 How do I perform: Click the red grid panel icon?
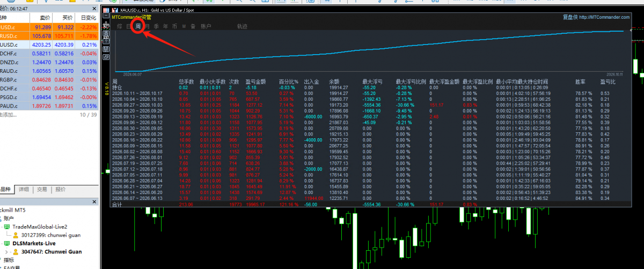pyautogui.click(x=106, y=10)
